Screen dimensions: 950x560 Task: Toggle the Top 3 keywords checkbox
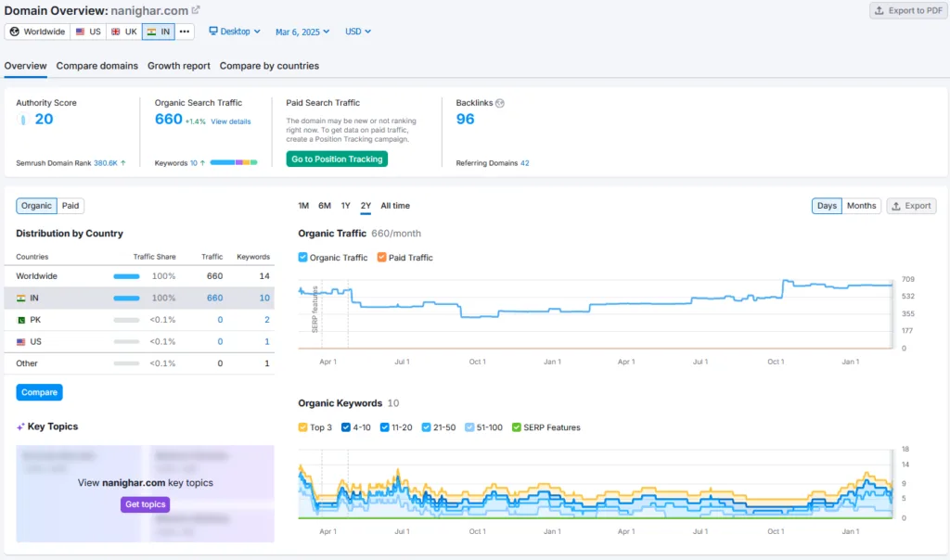click(303, 427)
